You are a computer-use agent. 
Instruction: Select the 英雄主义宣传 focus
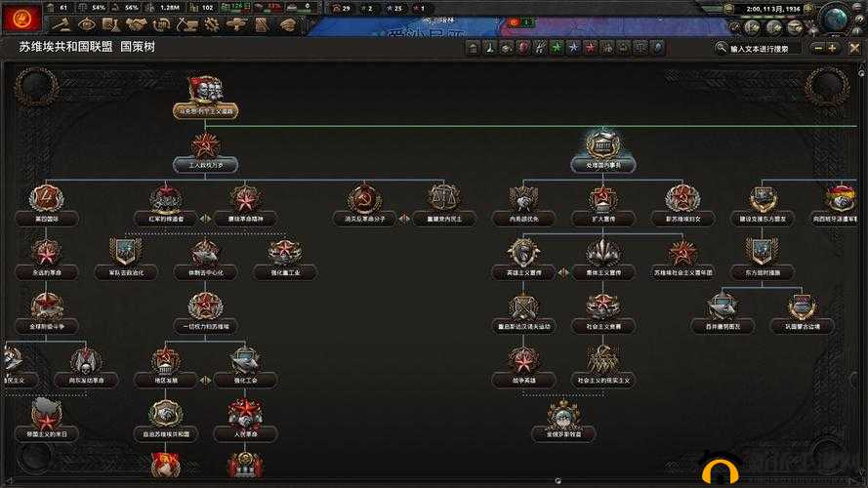pos(523,259)
